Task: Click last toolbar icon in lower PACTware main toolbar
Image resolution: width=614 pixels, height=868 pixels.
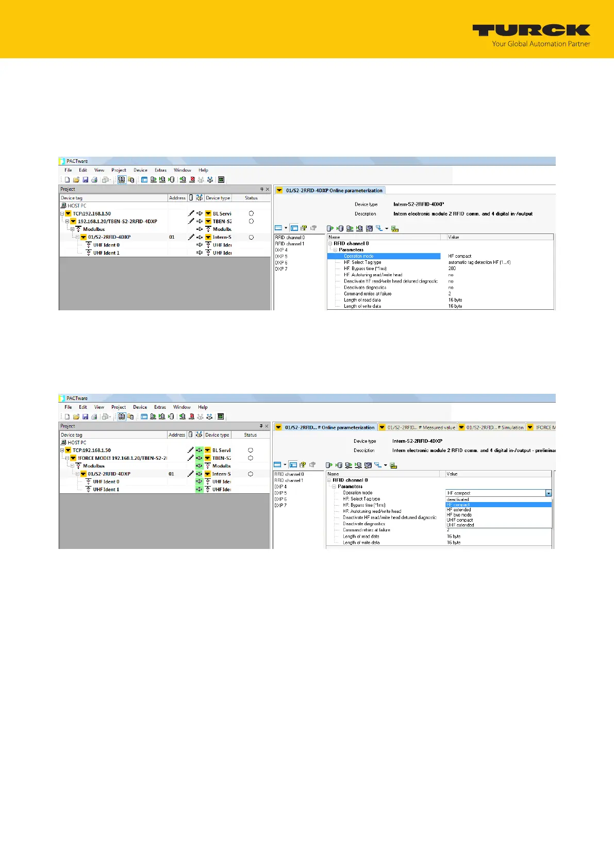Action: [x=221, y=416]
